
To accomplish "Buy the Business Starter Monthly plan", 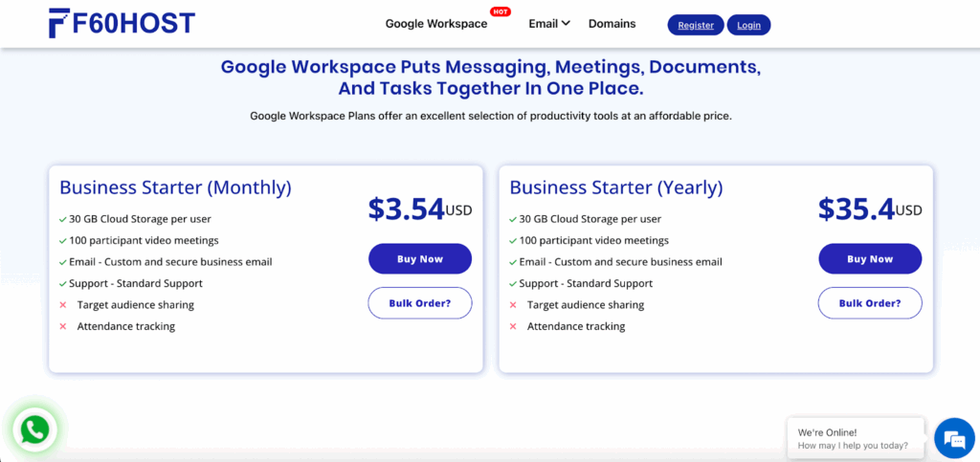I will (420, 259).
